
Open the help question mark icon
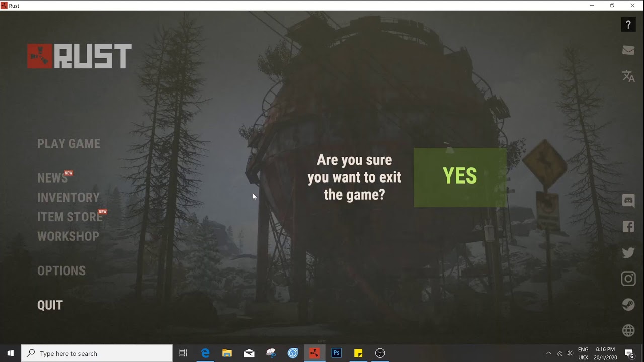coord(628,24)
